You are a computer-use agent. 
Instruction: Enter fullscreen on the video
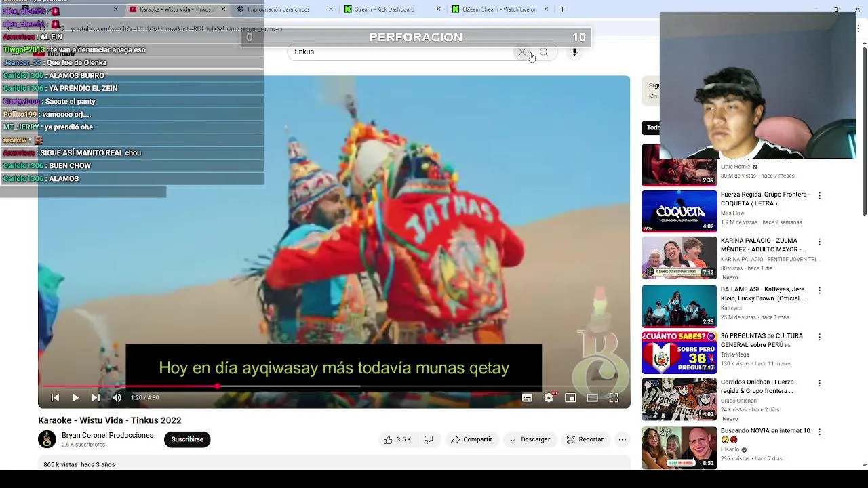tap(614, 398)
